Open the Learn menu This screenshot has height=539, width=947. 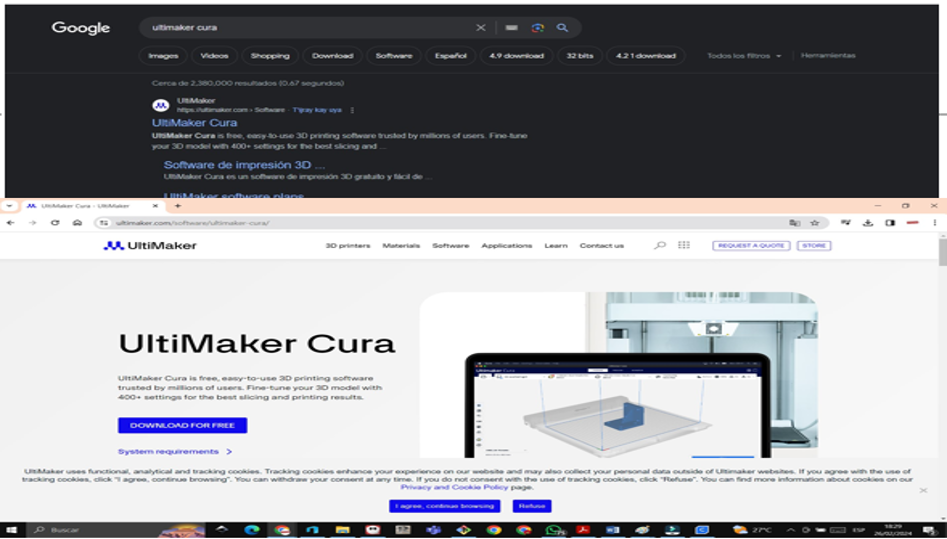click(x=556, y=246)
